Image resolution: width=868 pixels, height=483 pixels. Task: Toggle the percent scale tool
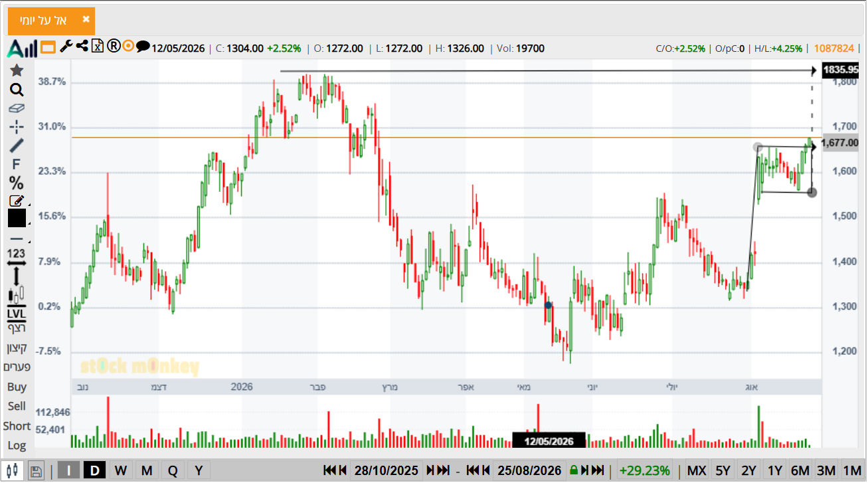(x=17, y=183)
